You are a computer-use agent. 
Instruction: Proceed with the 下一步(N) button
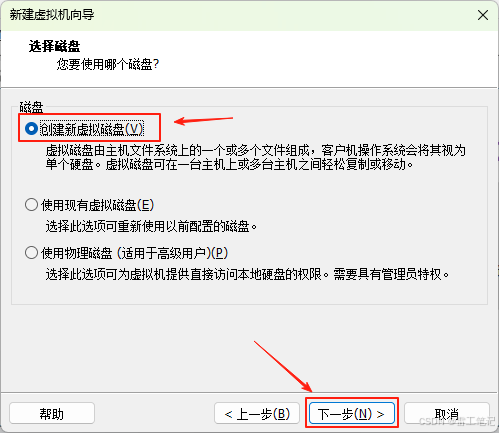point(352,414)
